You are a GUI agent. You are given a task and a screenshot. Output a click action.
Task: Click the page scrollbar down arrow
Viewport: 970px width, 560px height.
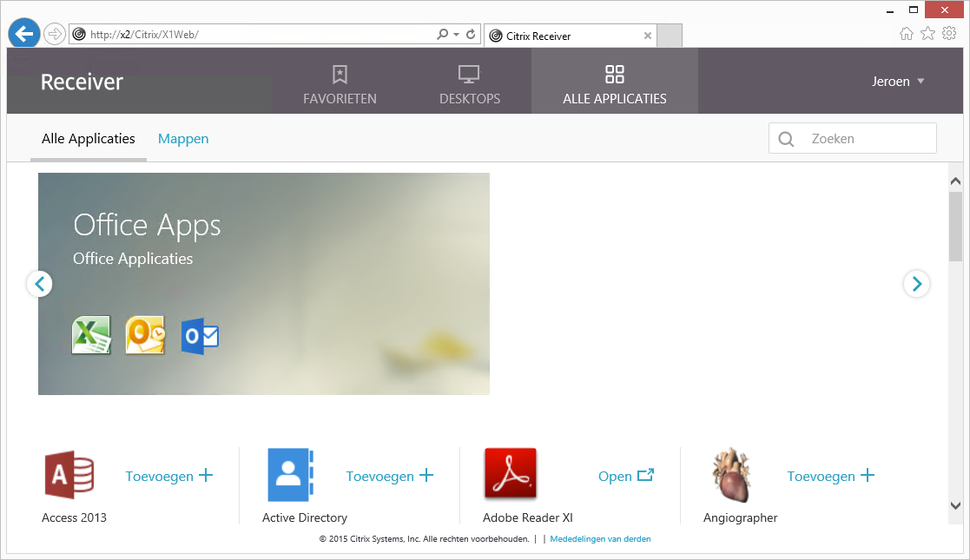pyautogui.click(x=955, y=505)
